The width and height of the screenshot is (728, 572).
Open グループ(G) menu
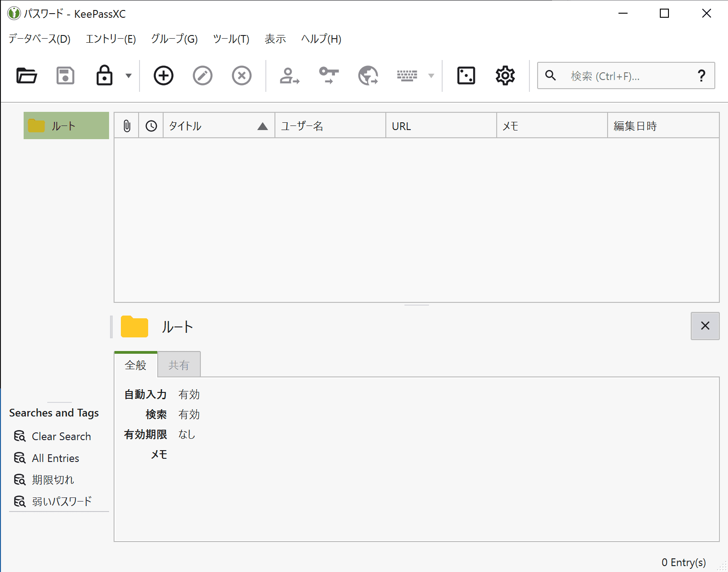[x=175, y=39]
